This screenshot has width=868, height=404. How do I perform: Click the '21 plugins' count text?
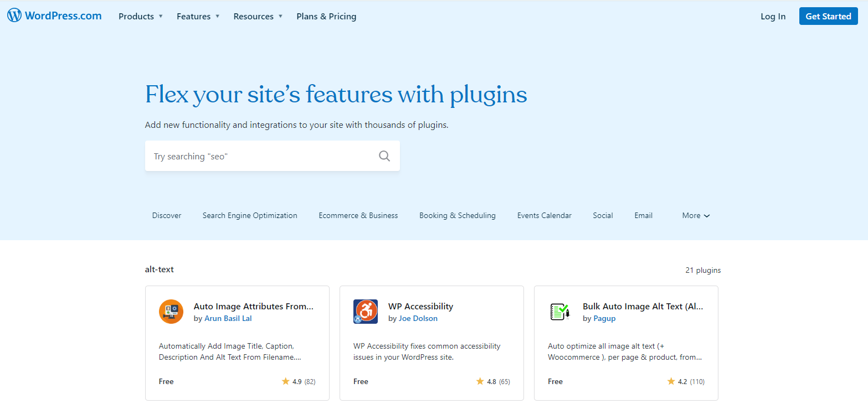pos(703,270)
